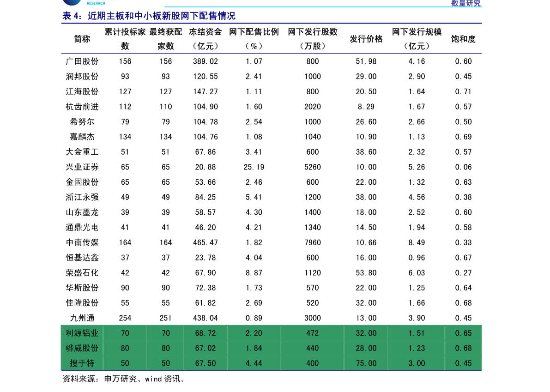Screen dimensions: 550x392
Task: Click saturation value 0.06
Action: tap(463, 167)
